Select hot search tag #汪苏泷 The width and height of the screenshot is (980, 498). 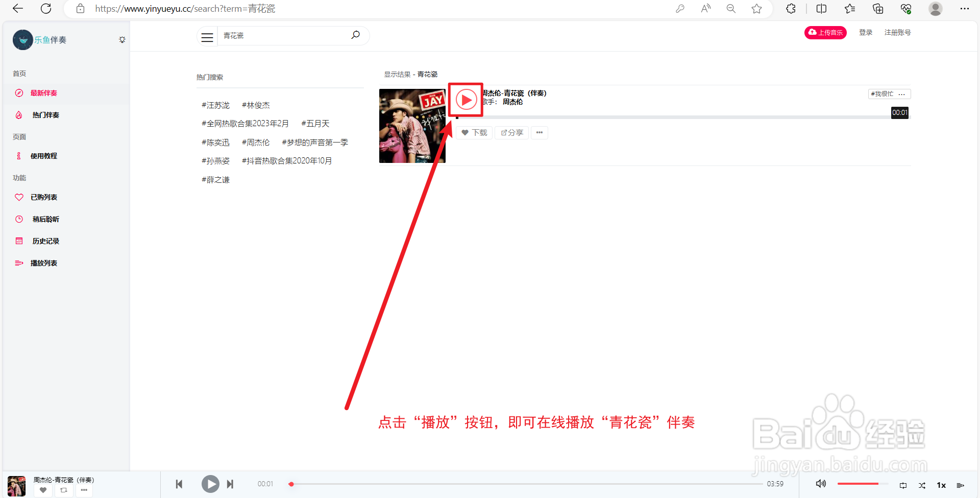[215, 105]
